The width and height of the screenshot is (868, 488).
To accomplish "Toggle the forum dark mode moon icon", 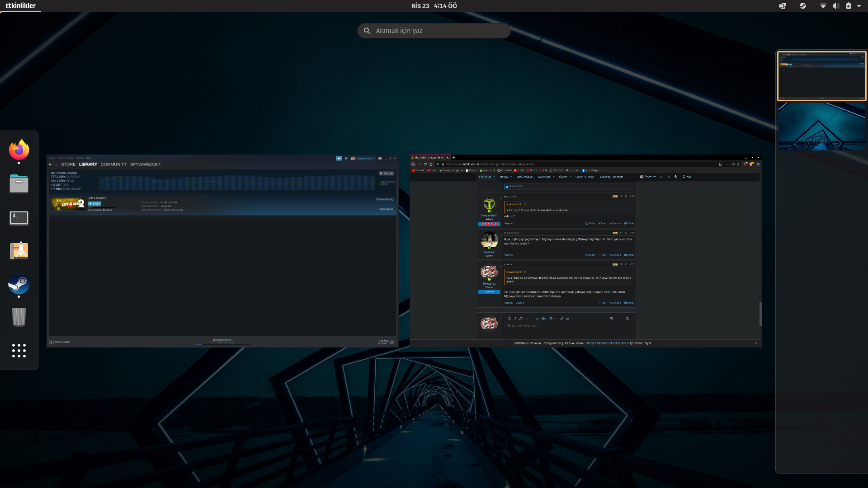I will 676,177.
